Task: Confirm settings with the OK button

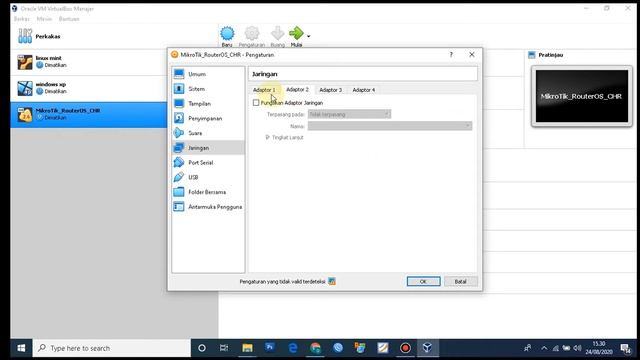Action: pos(423,281)
